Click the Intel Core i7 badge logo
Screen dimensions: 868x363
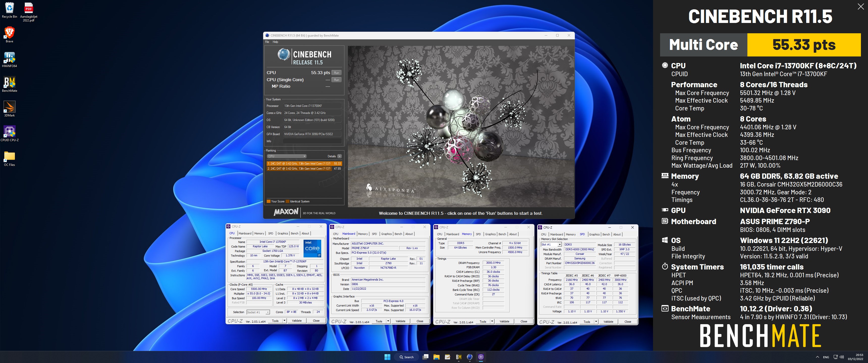pos(312,249)
